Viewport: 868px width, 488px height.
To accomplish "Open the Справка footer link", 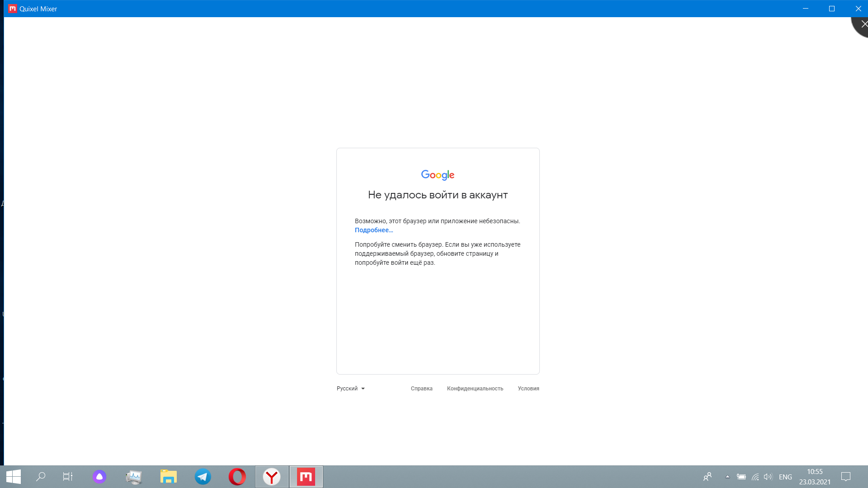I will coord(421,389).
